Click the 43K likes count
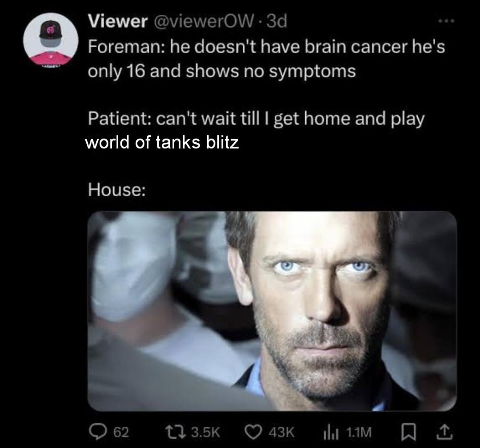The image size is (480, 448). (x=281, y=432)
